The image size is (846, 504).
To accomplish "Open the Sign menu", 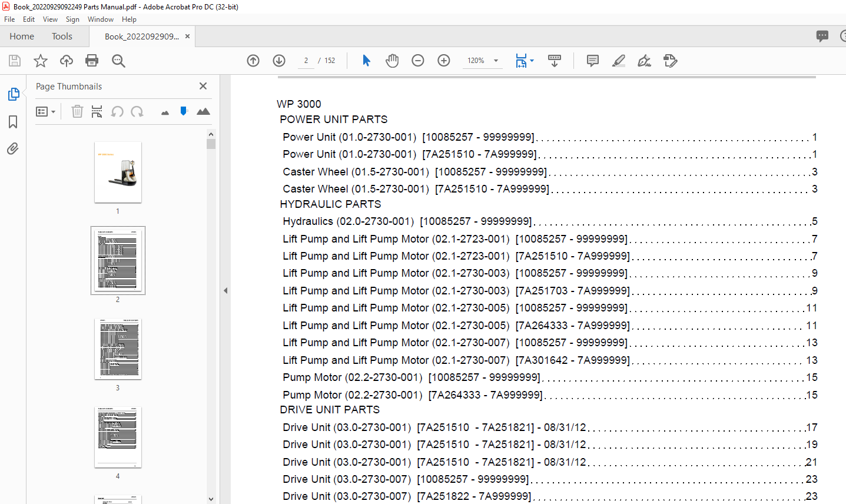I will [72, 19].
